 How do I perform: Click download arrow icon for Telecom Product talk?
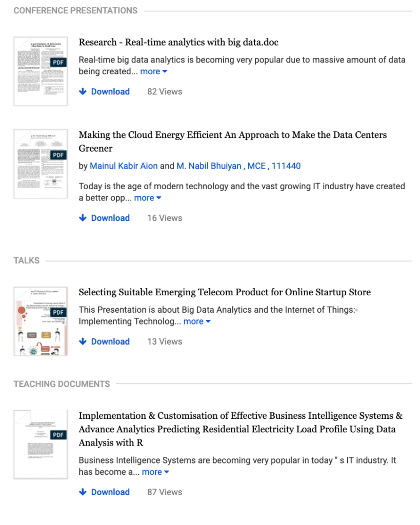tap(83, 341)
